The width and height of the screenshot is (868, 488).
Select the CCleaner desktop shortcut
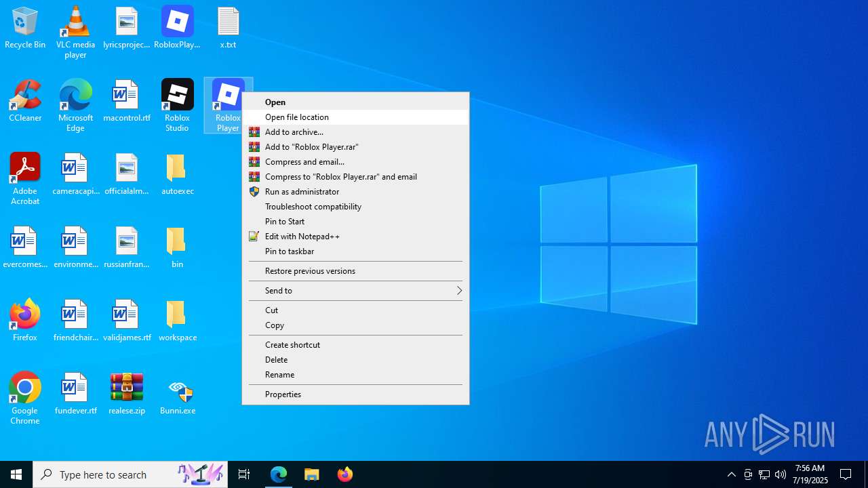[x=25, y=101]
